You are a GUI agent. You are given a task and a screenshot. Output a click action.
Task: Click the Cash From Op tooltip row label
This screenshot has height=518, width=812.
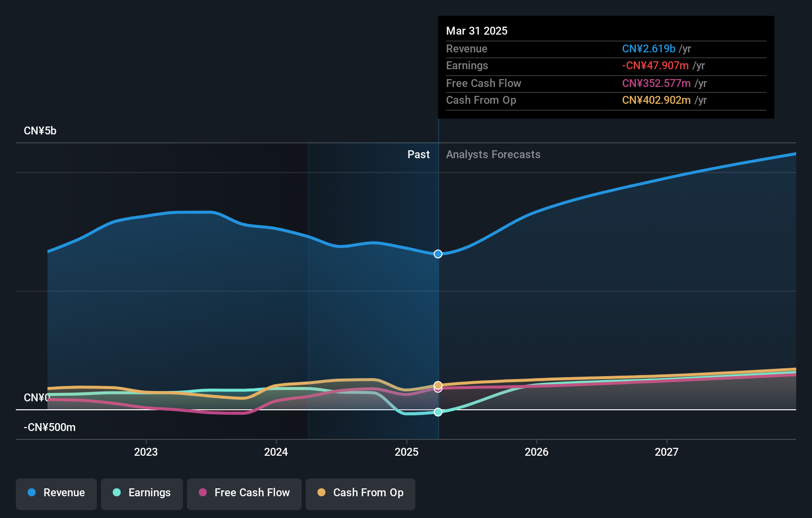(481, 100)
